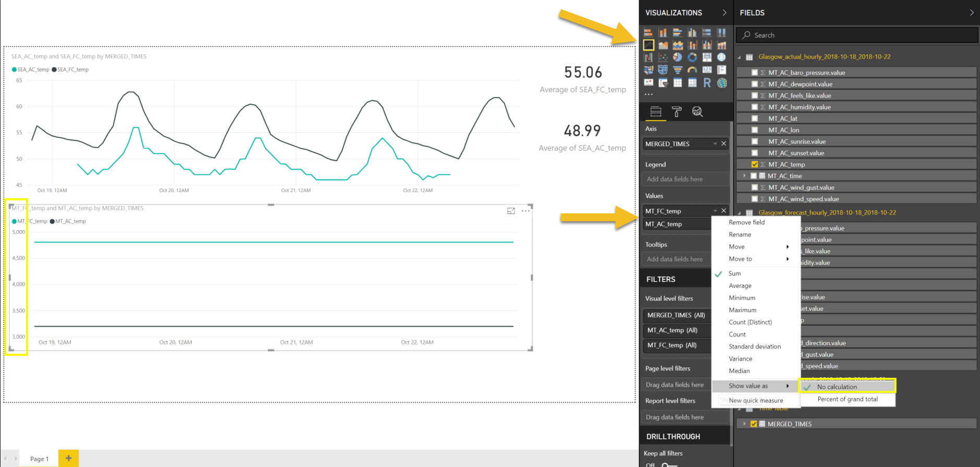Viewport: 980px width, 467px height.
Task: Enable the MT_AC_humidity.value field checkbox
Action: pyautogui.click(x=755, y=107)
